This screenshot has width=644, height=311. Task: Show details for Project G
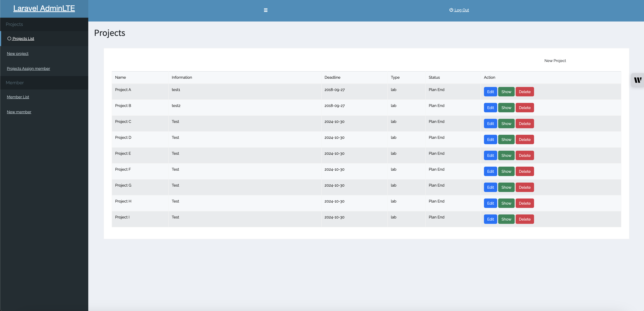click(x=506, y=187)
